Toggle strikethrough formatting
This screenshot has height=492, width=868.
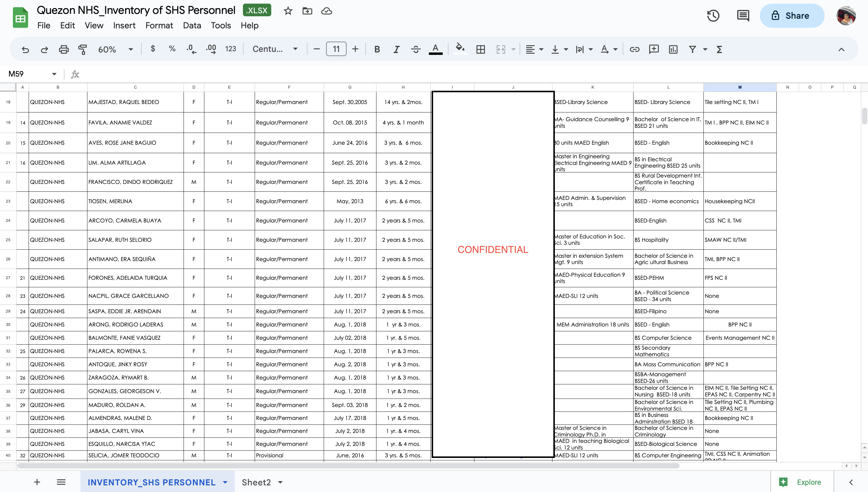pos(415,49)
